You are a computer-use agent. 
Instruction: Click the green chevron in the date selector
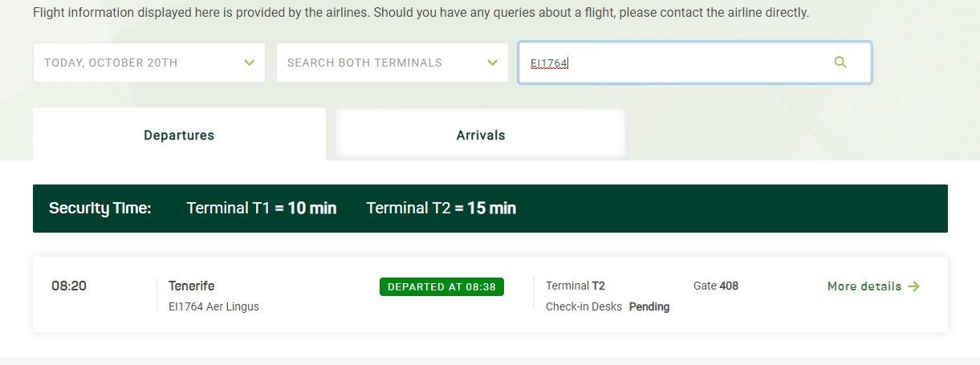pos(250,63)
